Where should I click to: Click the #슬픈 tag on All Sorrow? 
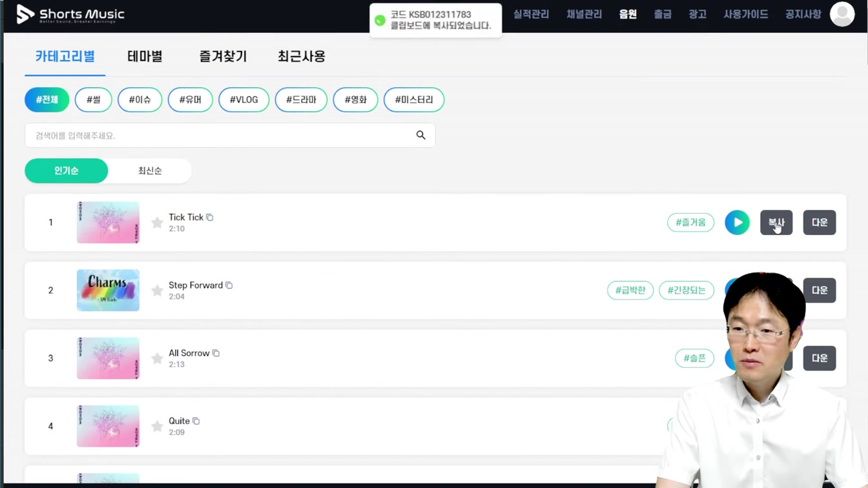click(x=695, y=358)
